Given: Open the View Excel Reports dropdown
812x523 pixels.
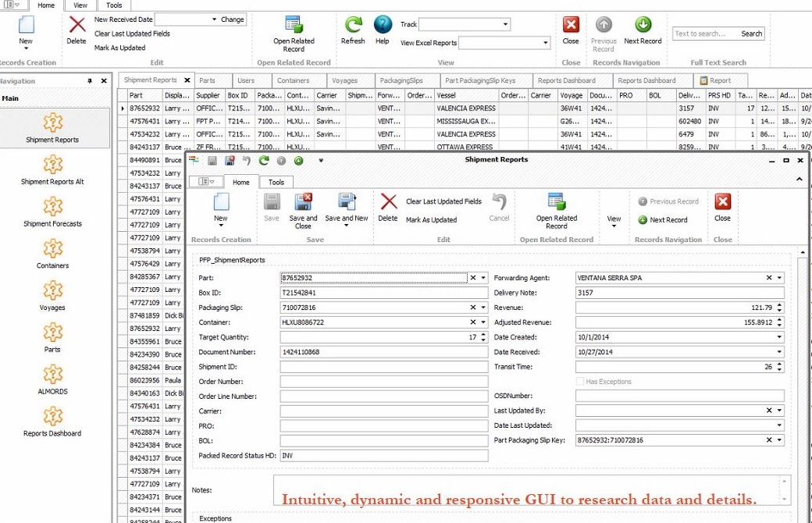Looking at the screenshot, I should [545, 43].
